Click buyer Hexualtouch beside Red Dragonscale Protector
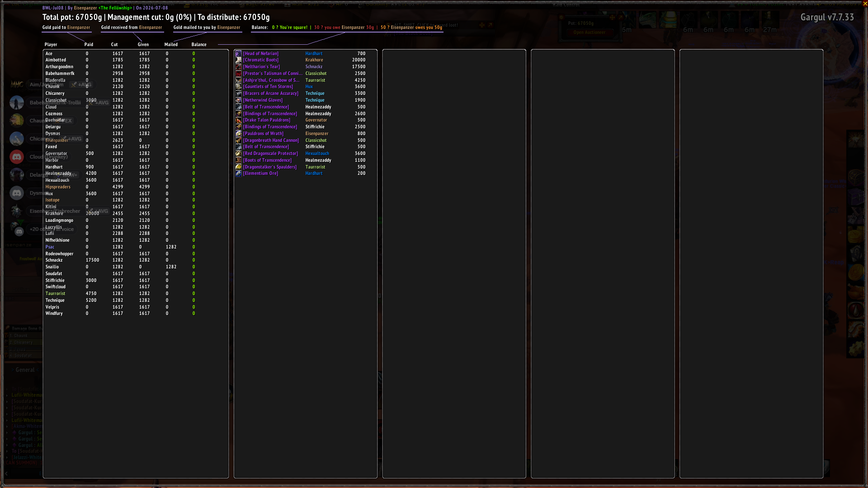The height and width of the screenshot is (488, 868). (x=317, y=154)
